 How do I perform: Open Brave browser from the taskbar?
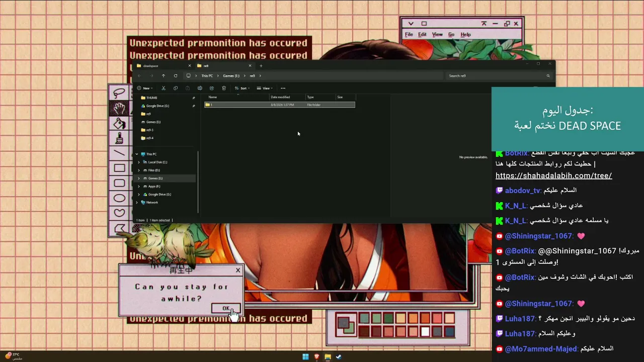(x=316, y=357)
